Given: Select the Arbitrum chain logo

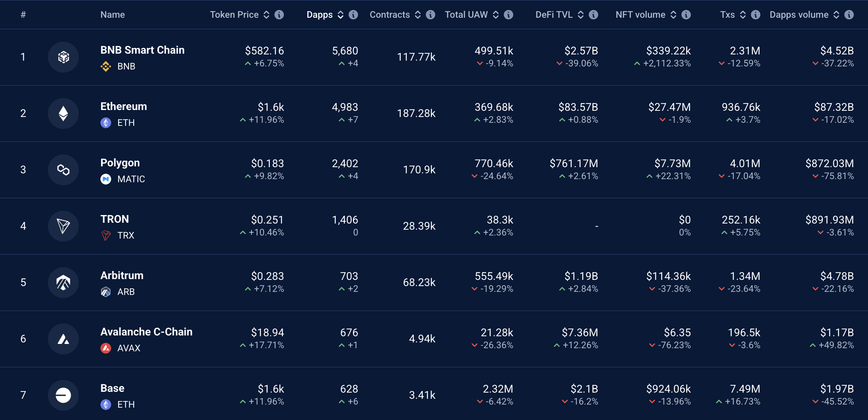Looking at the screenshot, I should tap(64, 282).
